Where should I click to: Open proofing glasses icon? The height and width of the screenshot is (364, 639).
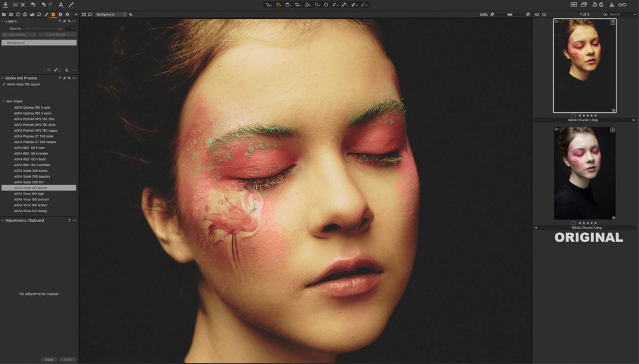pos(622,5)
